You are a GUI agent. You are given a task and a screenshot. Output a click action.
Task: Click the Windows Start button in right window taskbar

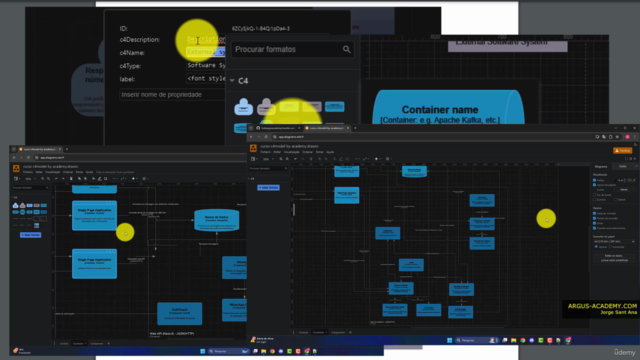point(449,340)
